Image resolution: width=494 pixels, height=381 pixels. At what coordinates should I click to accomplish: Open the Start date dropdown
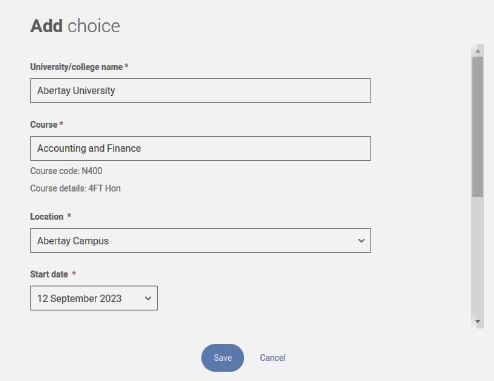(x=94, y=298)
